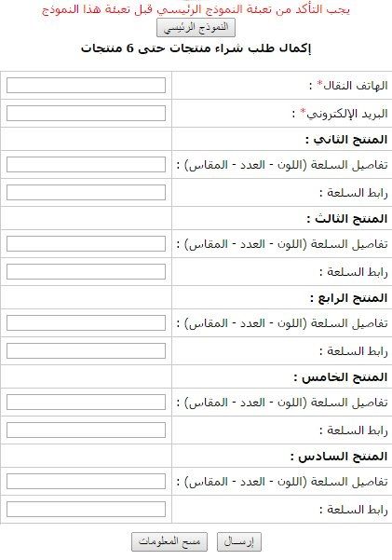Select المنتج الثالث item link field

86,272
